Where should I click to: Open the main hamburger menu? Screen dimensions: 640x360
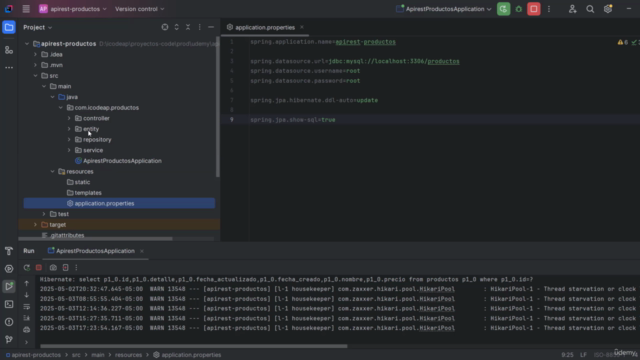pyautogui.click(x=26, y=9)
